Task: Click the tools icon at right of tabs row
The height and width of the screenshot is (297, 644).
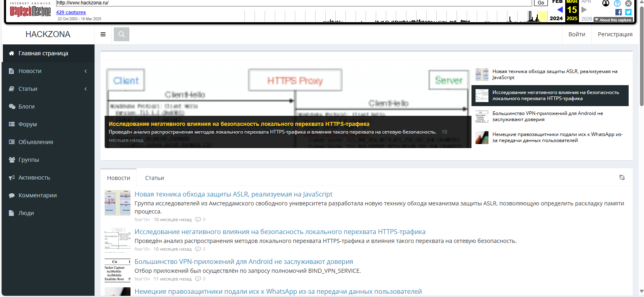Action: (622, 178)
